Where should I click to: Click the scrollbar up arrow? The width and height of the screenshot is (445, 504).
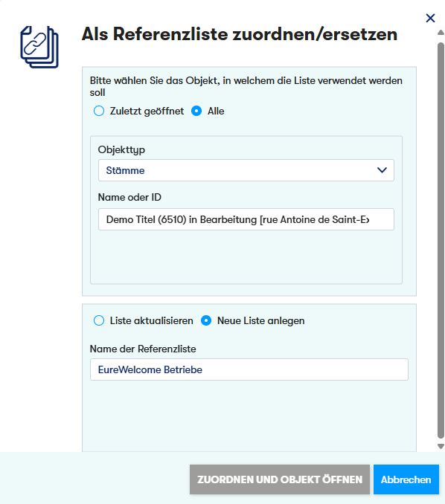tap(441, 33)
